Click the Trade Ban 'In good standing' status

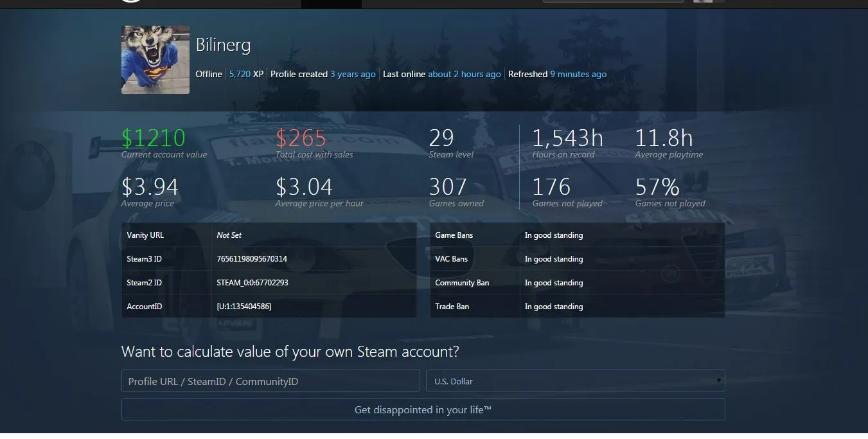(554, 307)
